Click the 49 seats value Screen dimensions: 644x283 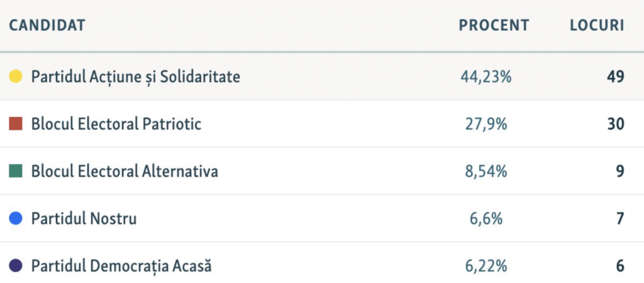616,77
